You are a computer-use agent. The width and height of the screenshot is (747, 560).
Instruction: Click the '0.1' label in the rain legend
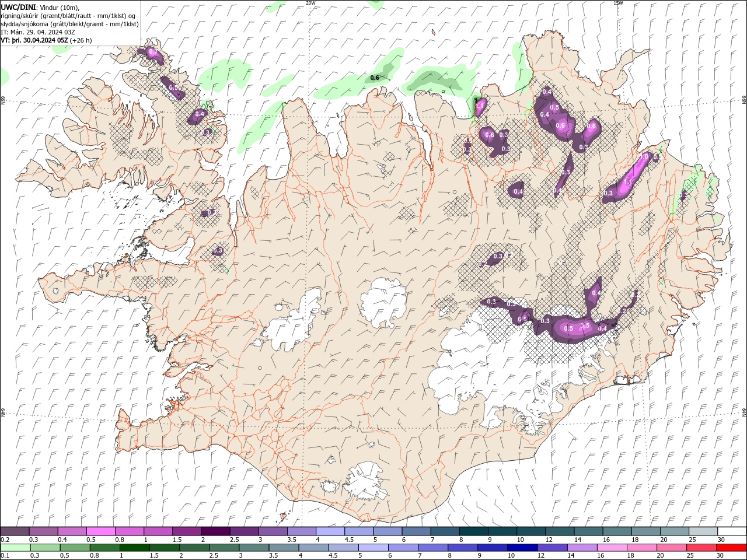point(5,555)
